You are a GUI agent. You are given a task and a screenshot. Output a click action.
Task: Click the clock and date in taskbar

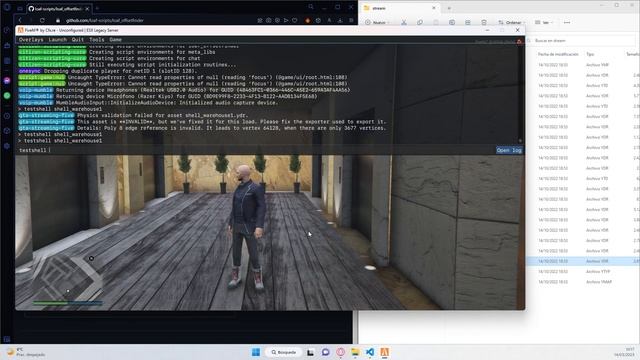(x=624, y=352)
